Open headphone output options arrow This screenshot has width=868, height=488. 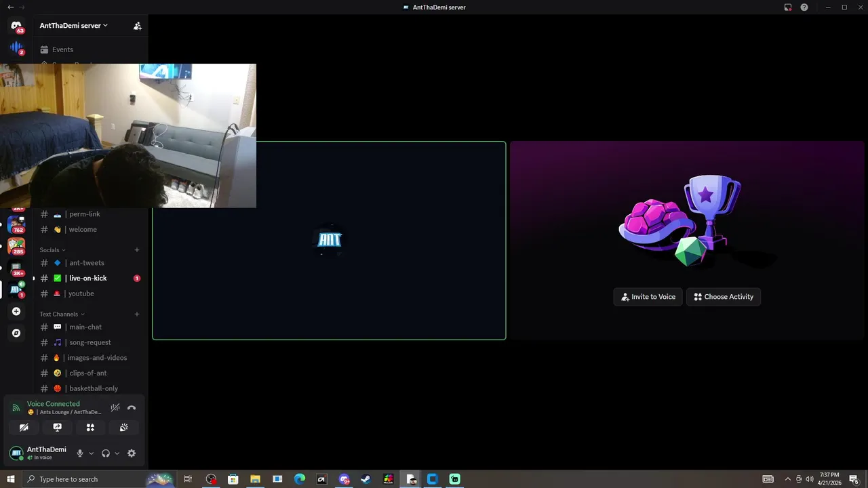pos(117,453)
